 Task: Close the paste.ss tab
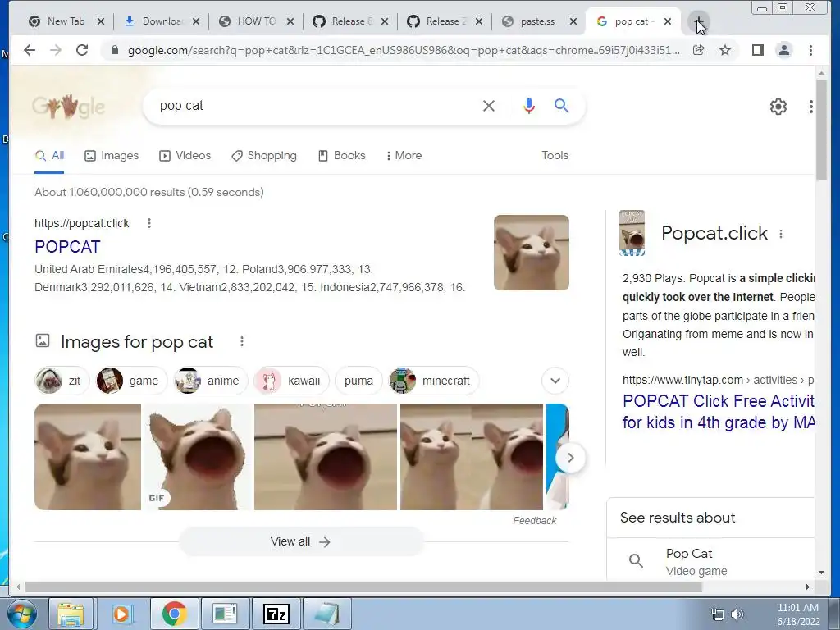[x=573, y=21]
